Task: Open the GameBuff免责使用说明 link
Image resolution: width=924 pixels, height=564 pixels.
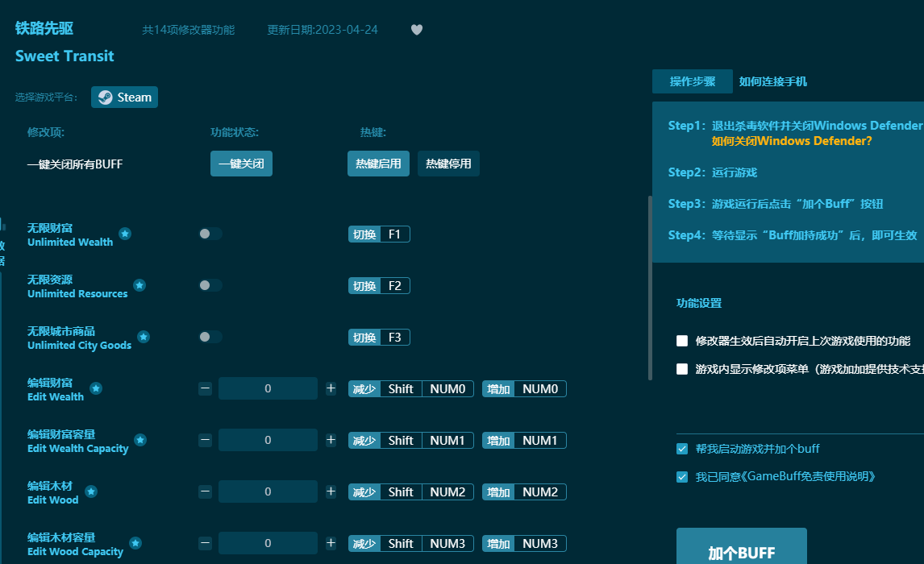Action: (x=807, y=477)
